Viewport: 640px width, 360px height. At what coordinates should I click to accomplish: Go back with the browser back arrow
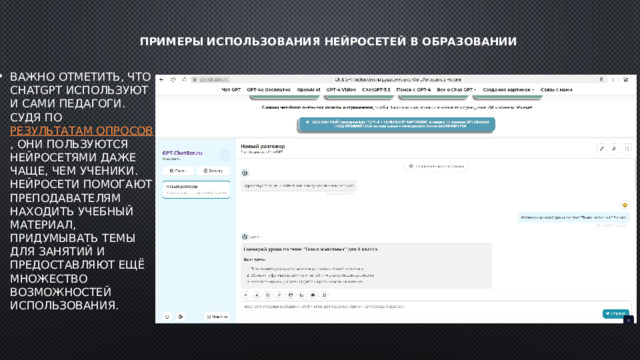[162, 80]
